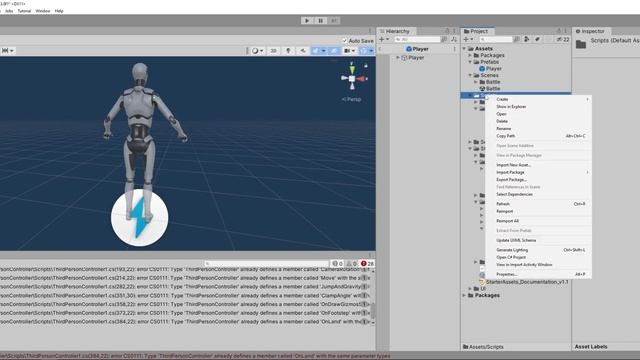The height and width of the screenshot is (360, 640).
Task: Toggle the Auto Save checkbox
Action: pos(344,40)
